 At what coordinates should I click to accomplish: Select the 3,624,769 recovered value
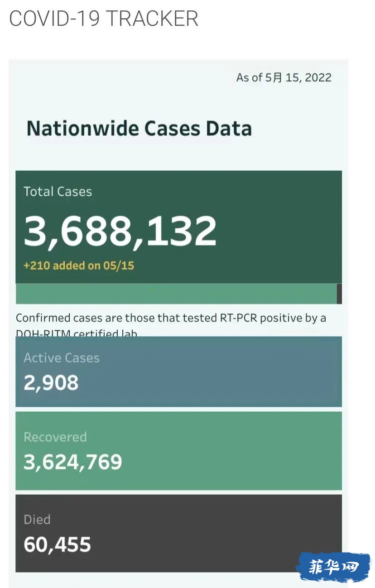point(73,462)
